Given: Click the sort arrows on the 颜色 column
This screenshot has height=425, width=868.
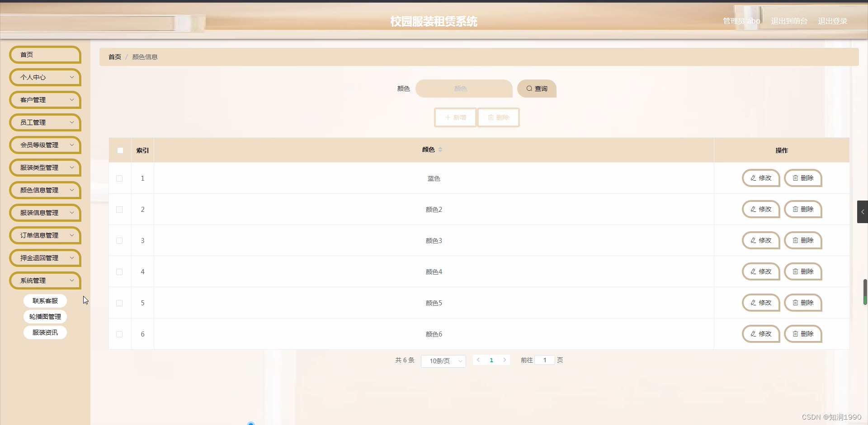Looking at the screenshot, I should coord(441,149).
